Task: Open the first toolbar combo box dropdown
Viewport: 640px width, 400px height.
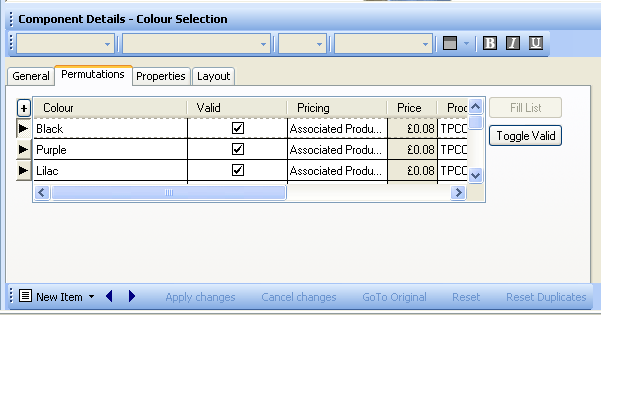Action: 108,44
